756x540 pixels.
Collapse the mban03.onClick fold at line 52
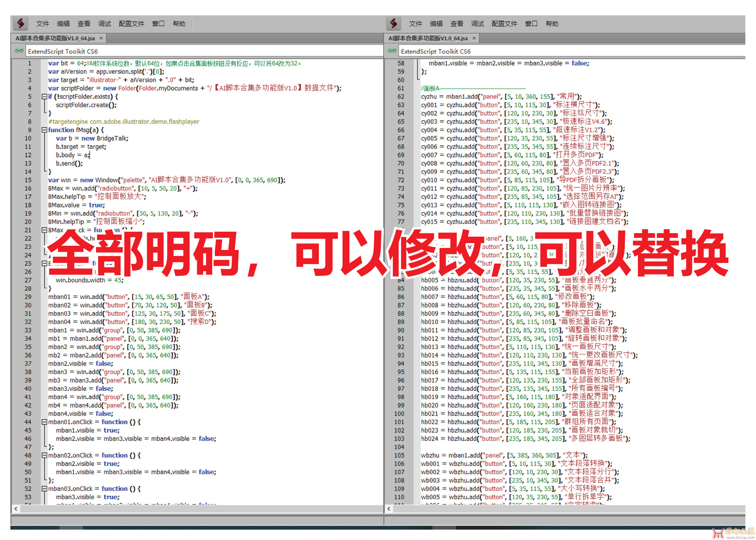point(44,489)
